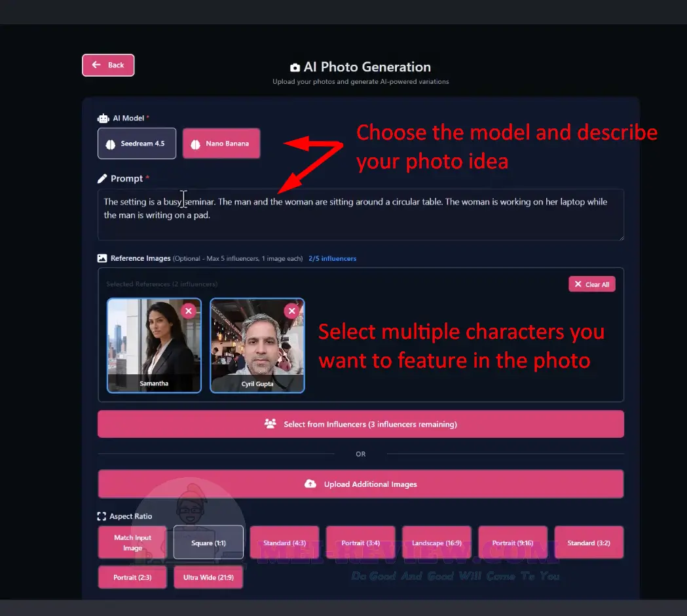Set aspect ratio to Match Input Image
This screenshot has height=616, width=687.
tap(132, 543)
